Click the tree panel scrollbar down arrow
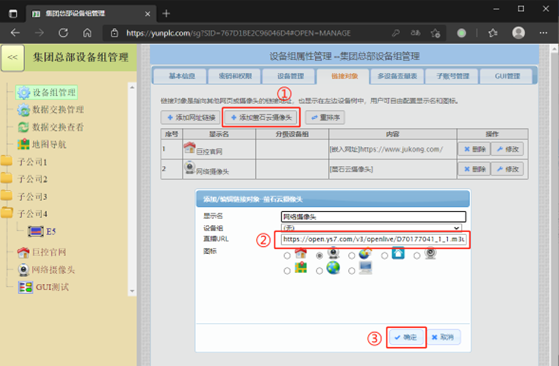 click(x=132, y=291)
